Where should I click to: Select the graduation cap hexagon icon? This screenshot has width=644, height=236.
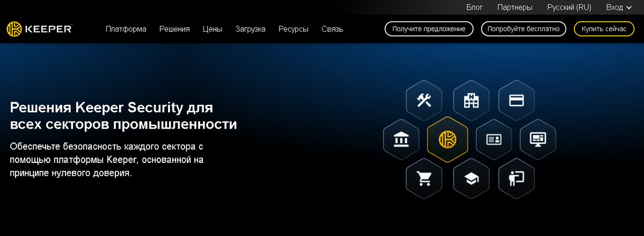point(471,179)
